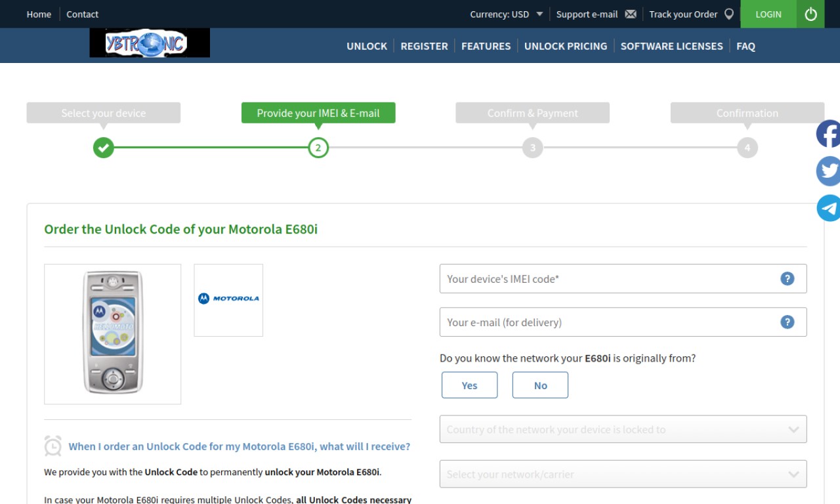Open the SOFTWARE LICENSES menu item
This screenshot has width=840, height=504.
coord(671,46)
